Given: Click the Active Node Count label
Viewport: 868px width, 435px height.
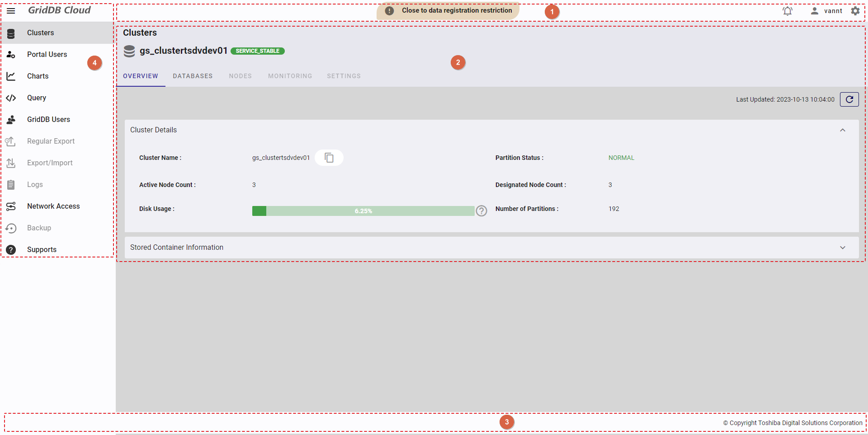Looking at the screenshot, I should [167, 185].
